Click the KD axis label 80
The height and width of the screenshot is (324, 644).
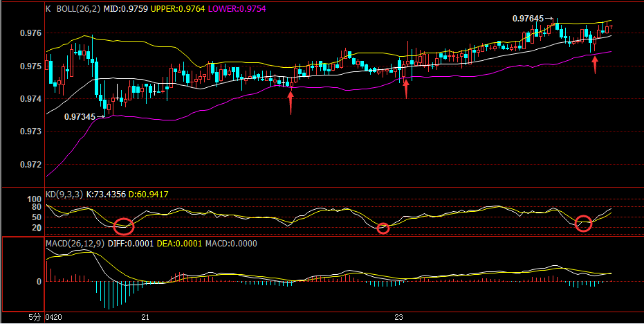(36, 207)
